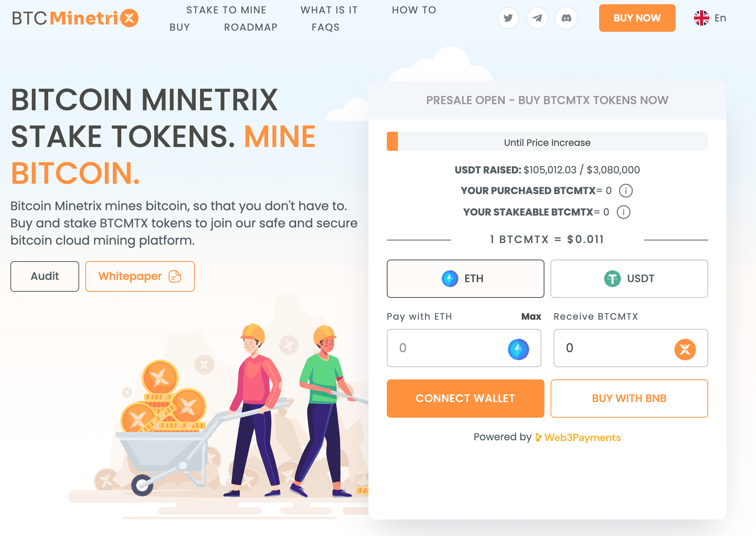Click the Connect Wallet button
Screen dimensions: 756x536
[x=465, y=398]
